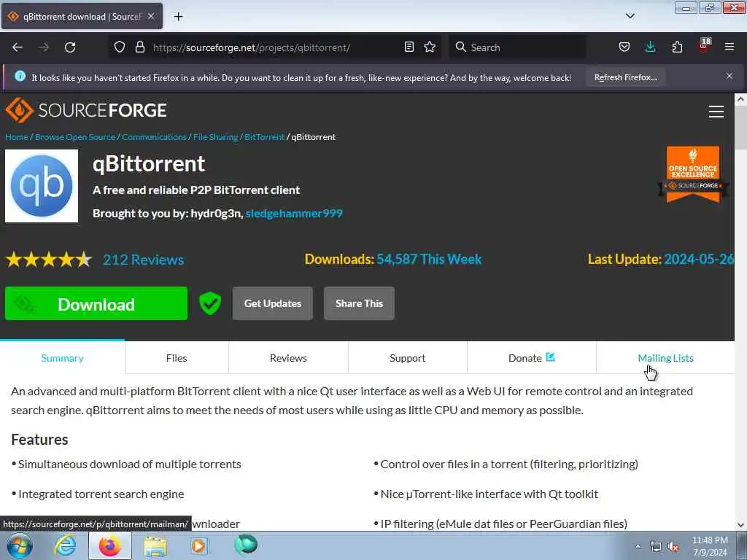
Task: Click the 54,587 This Week downloads link
Action: pos(429,259)
